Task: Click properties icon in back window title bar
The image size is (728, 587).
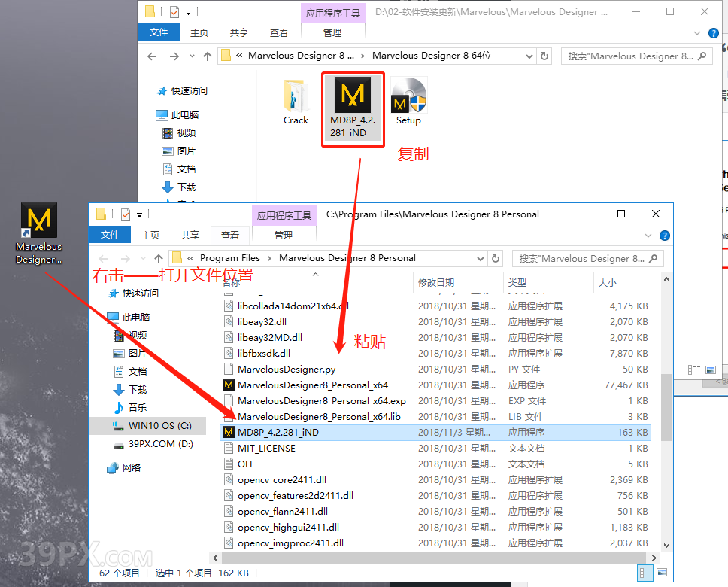Action: (x=174, y=11)
